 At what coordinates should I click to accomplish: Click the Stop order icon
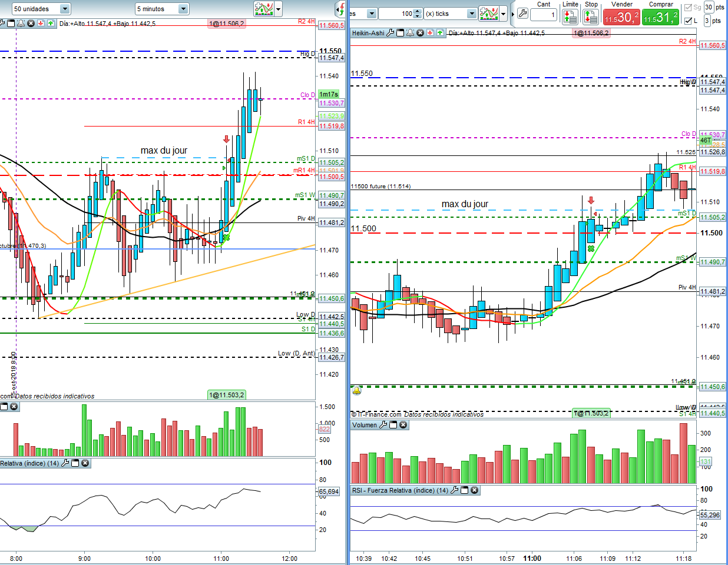591,17
